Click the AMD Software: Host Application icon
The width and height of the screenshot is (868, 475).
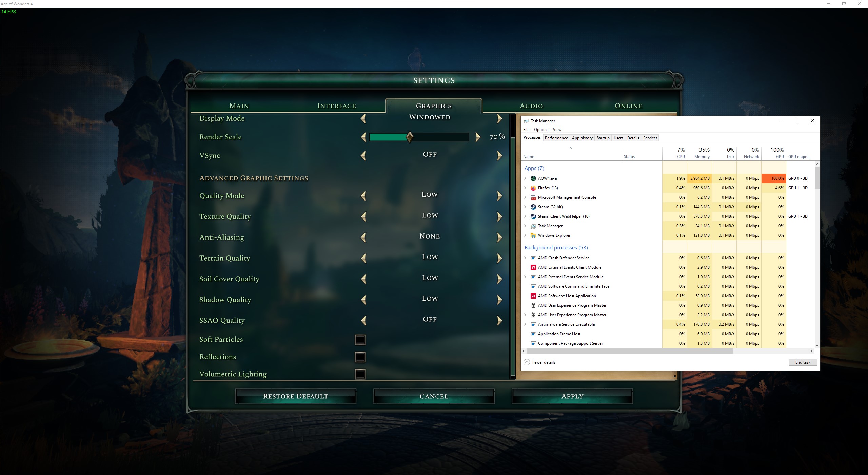pos(533,296)
